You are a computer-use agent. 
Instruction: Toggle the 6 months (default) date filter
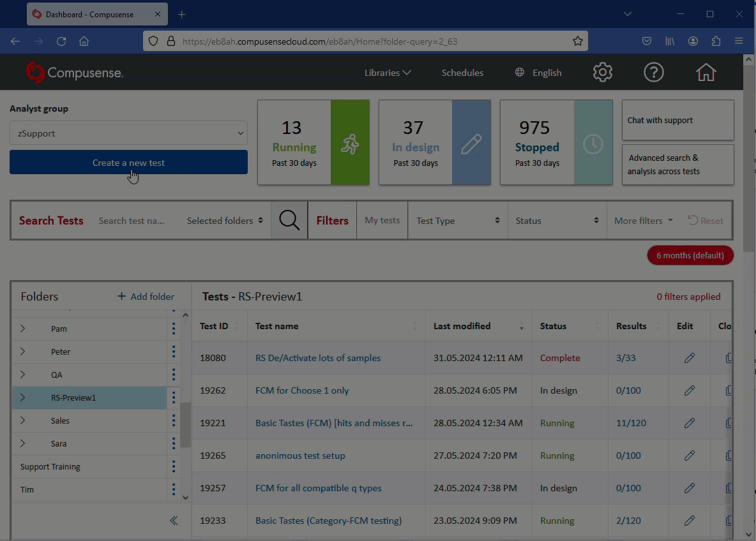coord(690,255)
